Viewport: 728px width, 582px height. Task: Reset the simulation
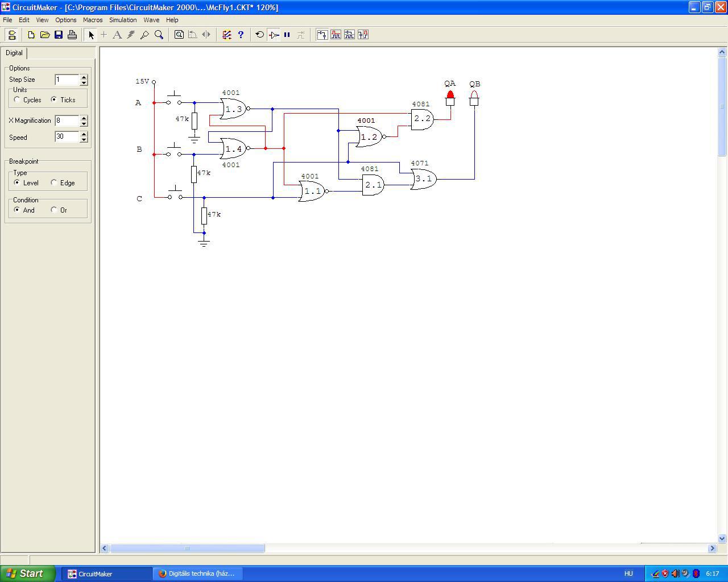(x=260, y=35)
